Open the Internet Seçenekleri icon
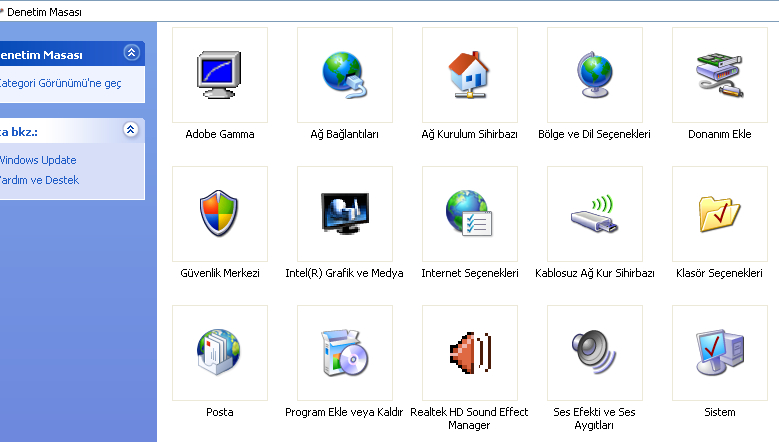Screen dimensions: 779x442 coord(469,214)
